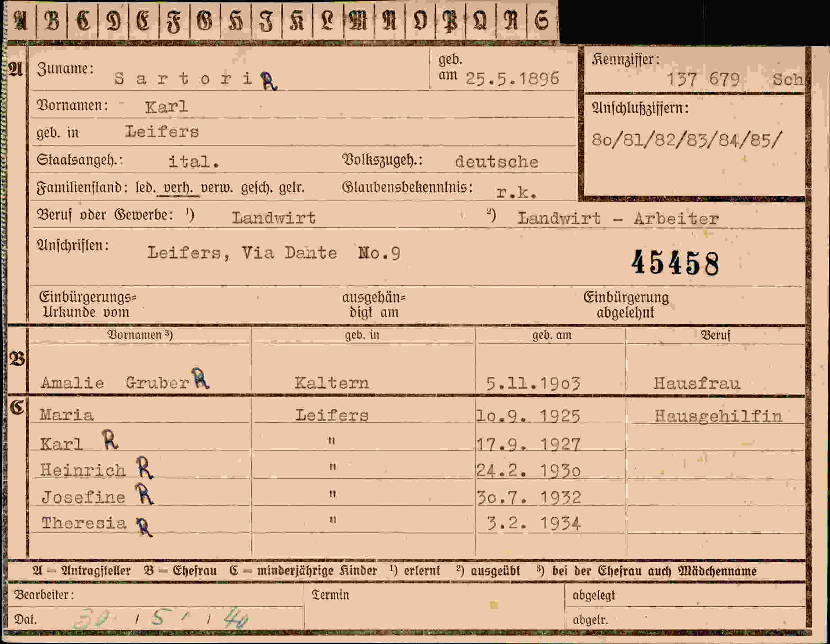Screen dimensions: 830x644
Task: Select the letter M alphabet index tab
Action: pyautogui.click(x=358, y=21)
